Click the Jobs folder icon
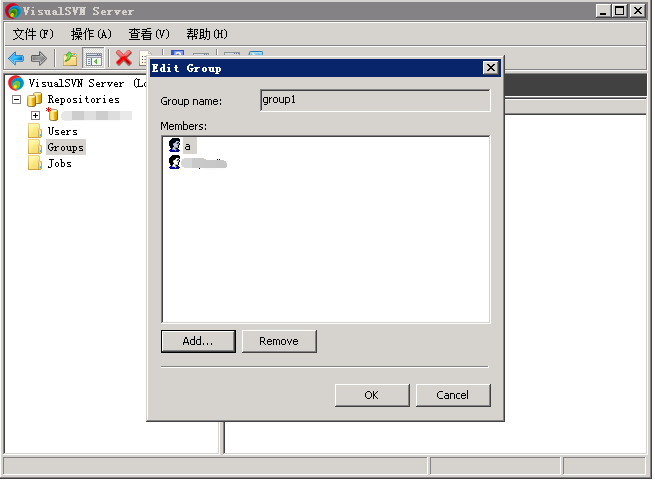 click(35, 163)
